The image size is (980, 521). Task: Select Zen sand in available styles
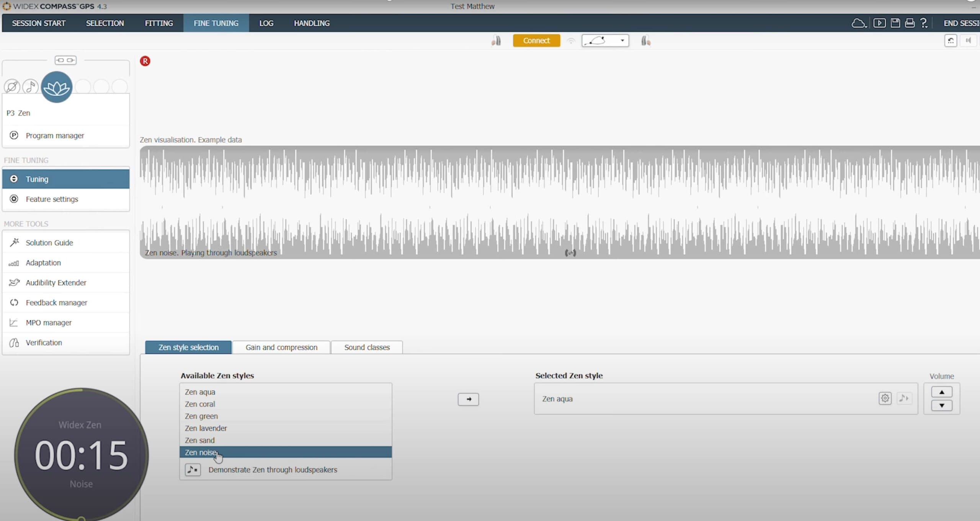coord(286,440)
